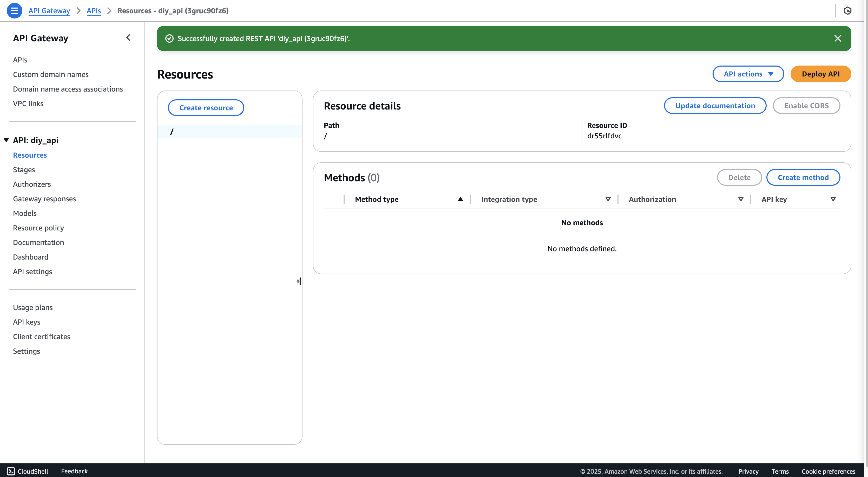868x477 pixels.
Task: Go to APIs breadcrumb link
Action: click(x=94, y=10)
